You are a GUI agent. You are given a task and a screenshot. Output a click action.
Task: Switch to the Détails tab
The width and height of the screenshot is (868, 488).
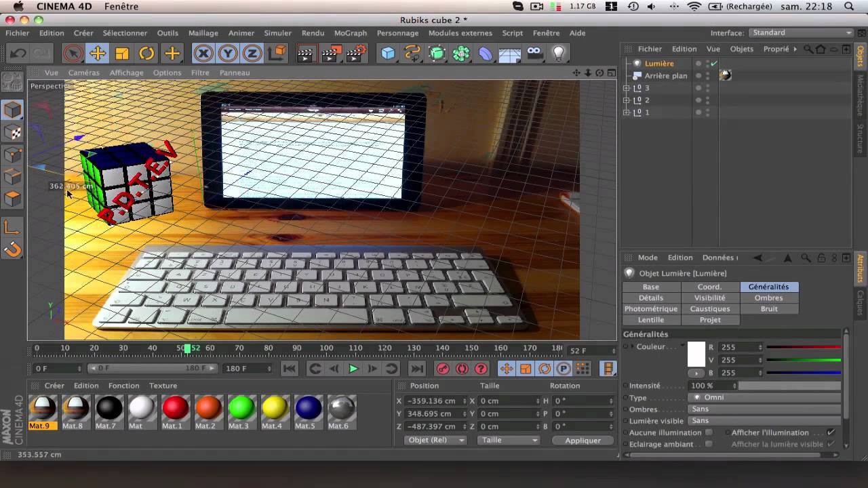[651, 298]
